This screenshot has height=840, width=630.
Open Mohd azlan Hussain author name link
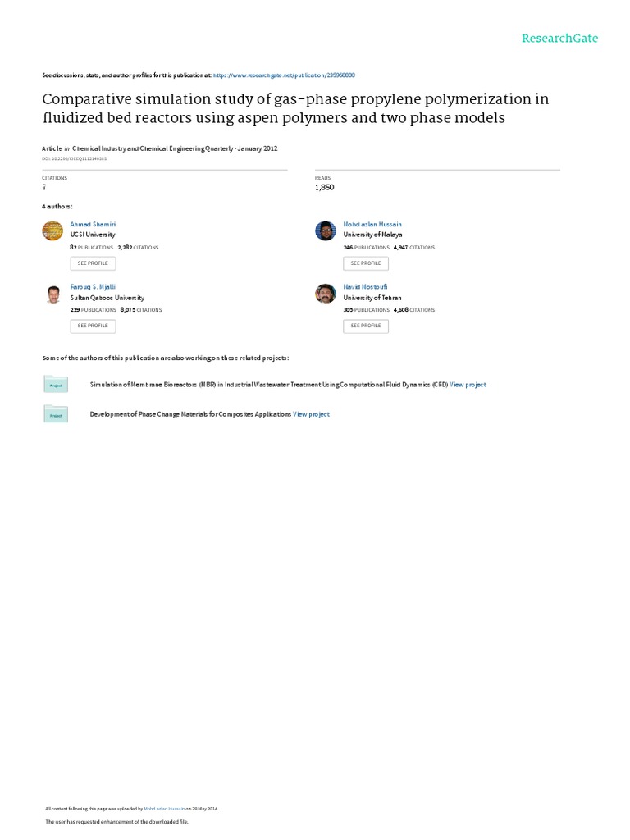(372, 224)
